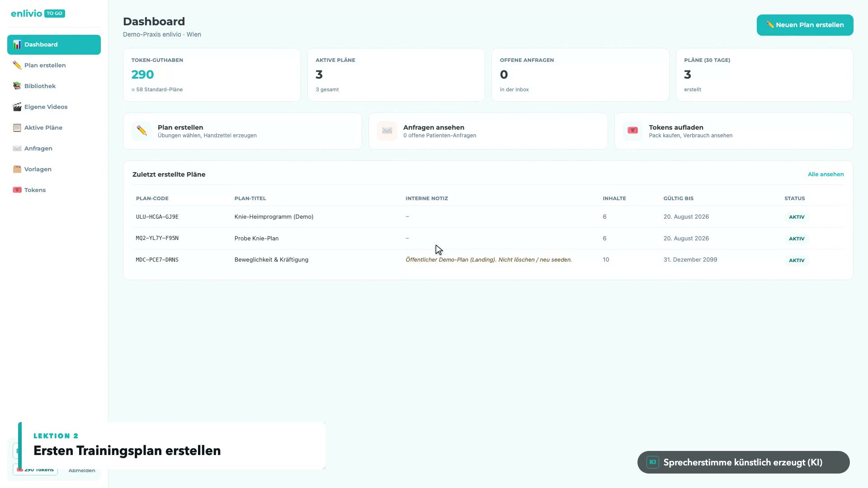This screenshot has width=868, height=488.
Task: Click the Neuen Plan erstellen button
Action: pos(805,25)
